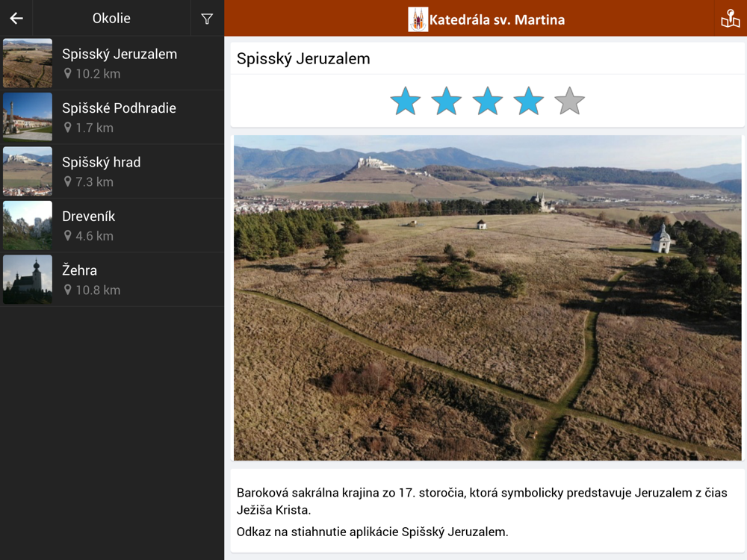Follow the Spišský Jeruzalem app download link
The width and height of the screenshot is (747, 560).
click(372, 532)
